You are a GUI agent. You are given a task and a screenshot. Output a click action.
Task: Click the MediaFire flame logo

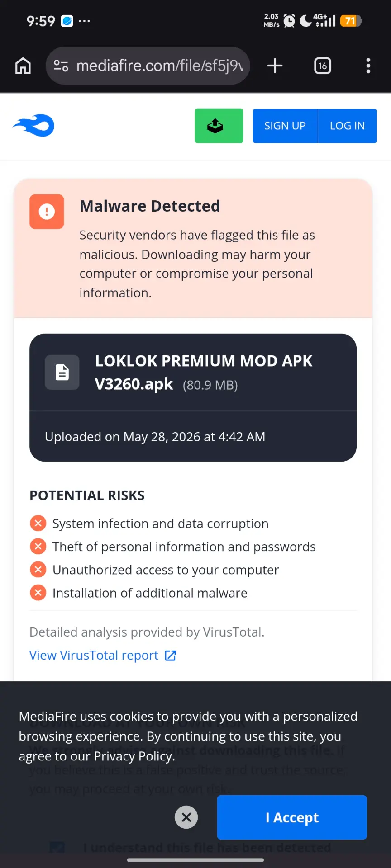(33, 125)
